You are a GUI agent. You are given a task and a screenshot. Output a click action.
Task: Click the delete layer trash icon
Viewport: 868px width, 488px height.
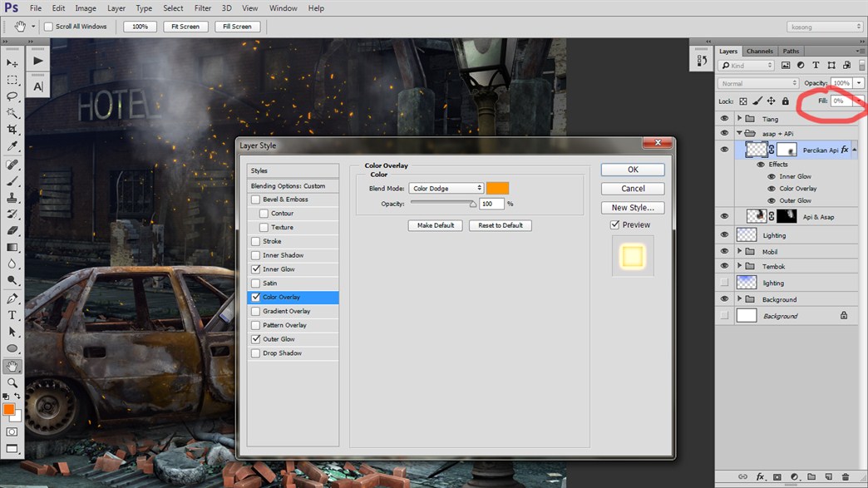click(846, 476)
